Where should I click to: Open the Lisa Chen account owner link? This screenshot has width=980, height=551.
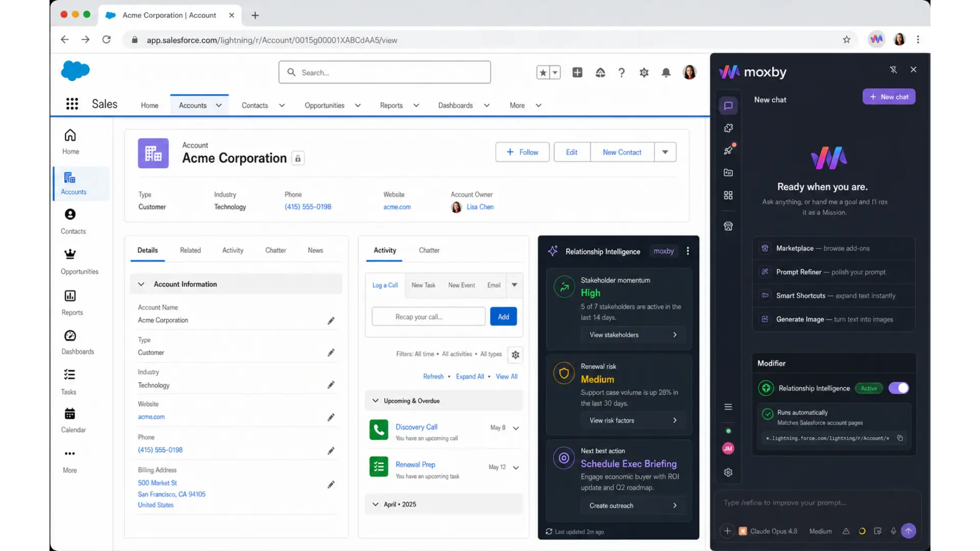[x=480, y=207]
